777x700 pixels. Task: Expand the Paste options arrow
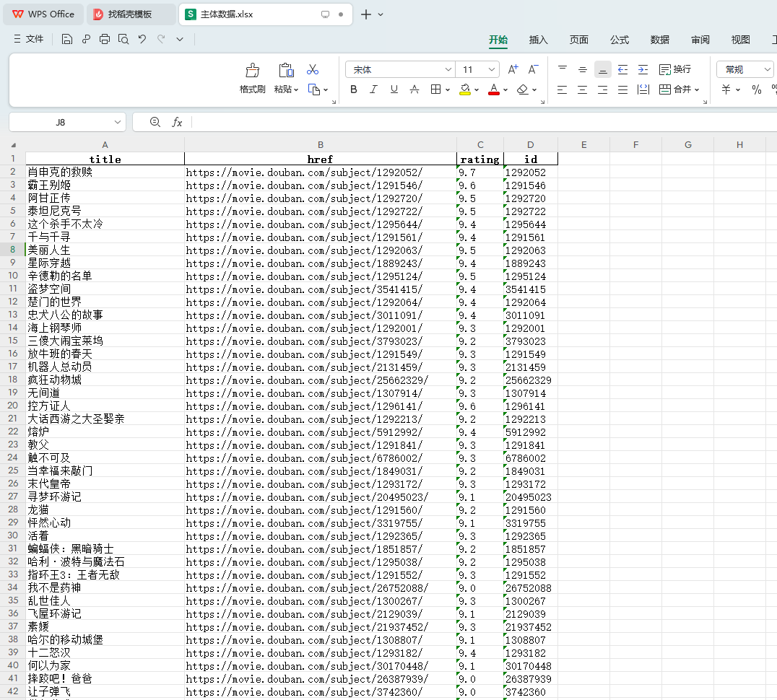click(296, 89)
